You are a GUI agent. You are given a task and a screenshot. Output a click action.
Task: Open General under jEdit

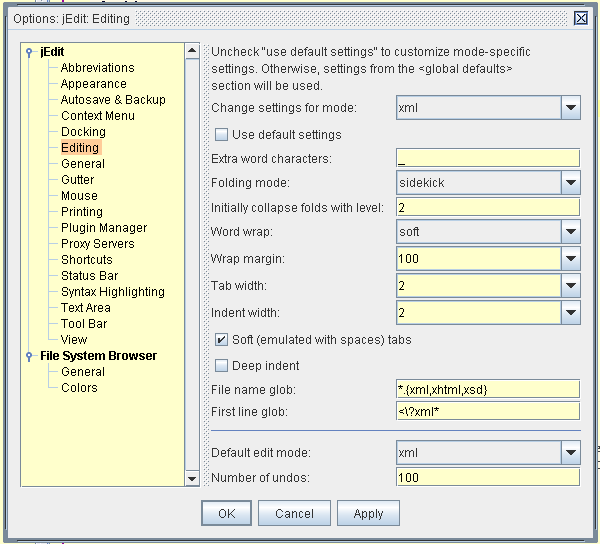(x=83, y=164)
